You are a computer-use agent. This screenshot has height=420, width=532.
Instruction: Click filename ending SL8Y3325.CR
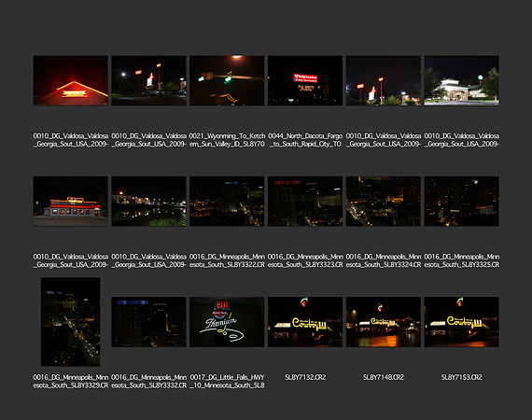click(x=461, y=260)
